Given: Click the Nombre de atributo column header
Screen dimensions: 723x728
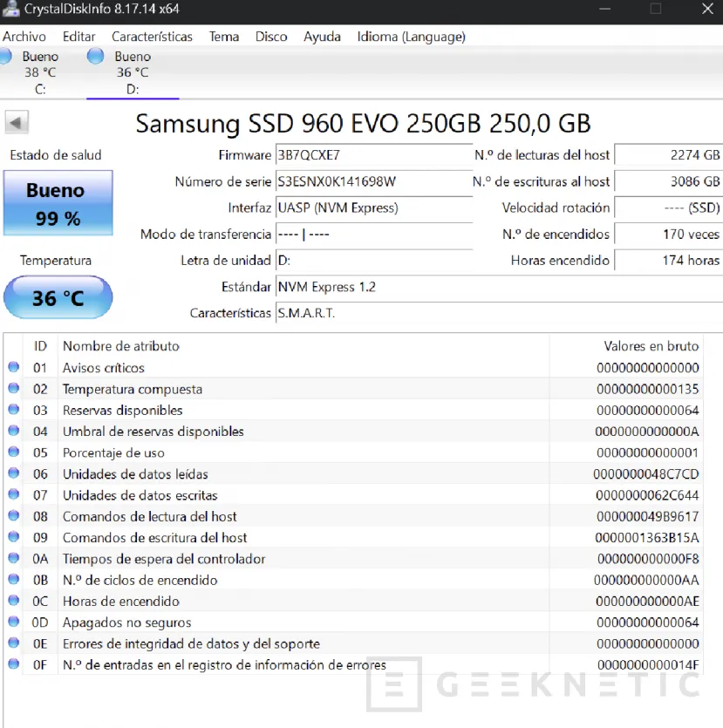Looking at the screenshot, I should [304, 346].
